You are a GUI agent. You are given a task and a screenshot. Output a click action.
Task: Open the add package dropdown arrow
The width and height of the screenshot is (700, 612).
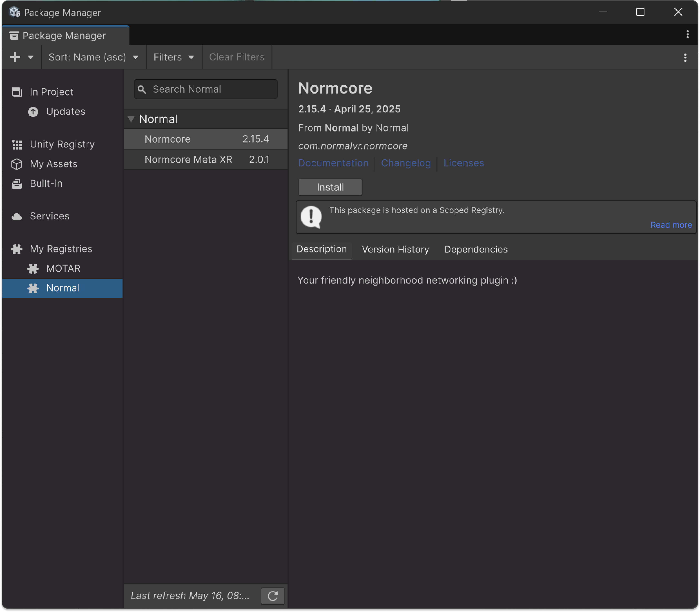click(31, 57)
